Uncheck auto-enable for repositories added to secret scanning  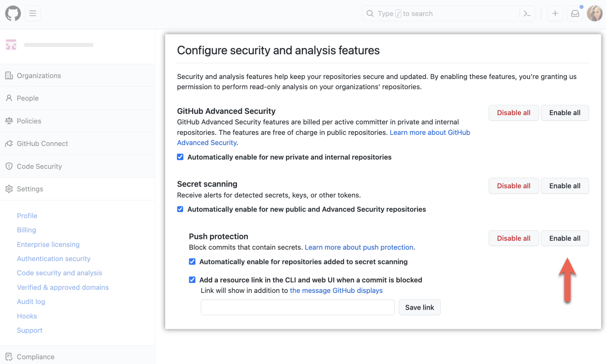[x=192, y=262]
